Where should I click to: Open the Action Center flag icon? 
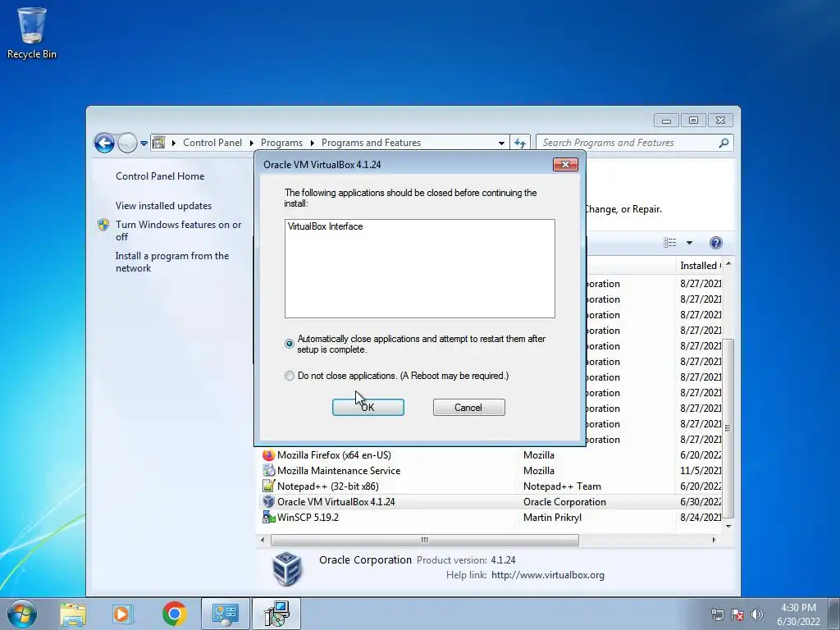[737, 614]
